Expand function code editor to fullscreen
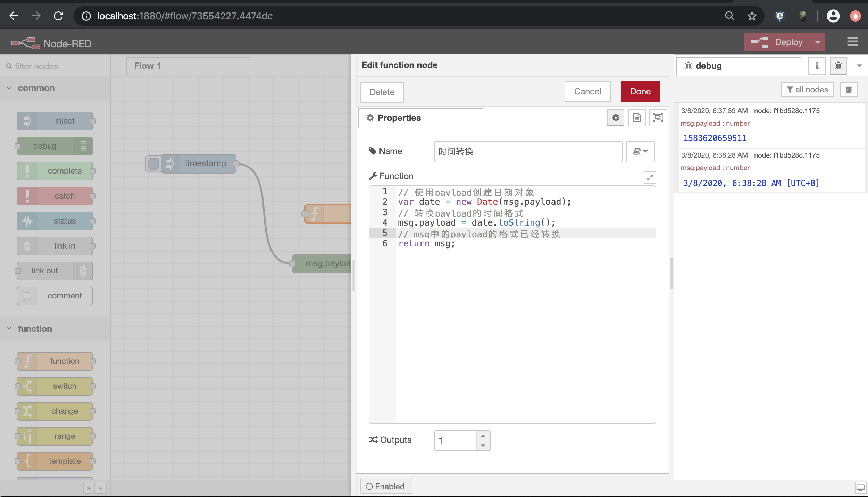Image resolution: width=868 pixels, height=497 pixels. tap(650, 178)
